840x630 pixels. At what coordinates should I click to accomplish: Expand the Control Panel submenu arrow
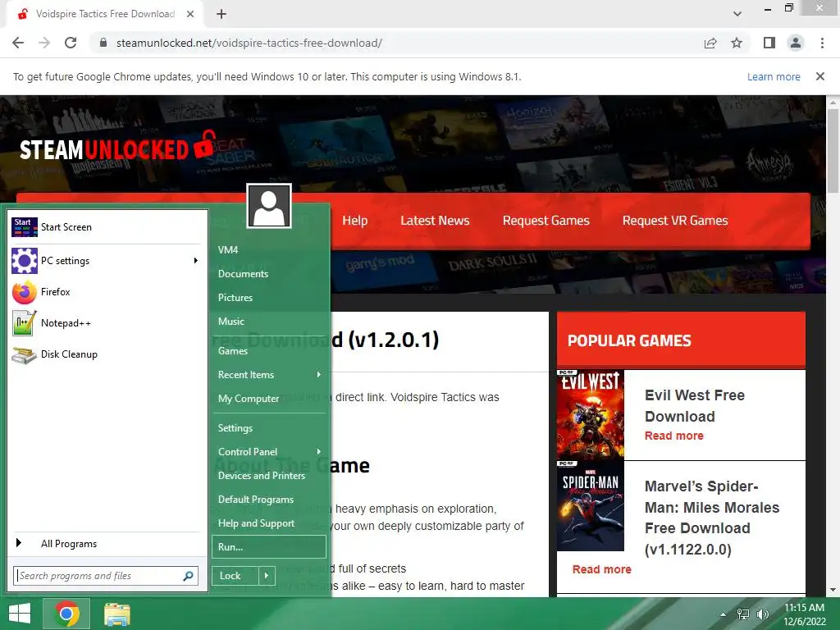click(x=319, y=452)
